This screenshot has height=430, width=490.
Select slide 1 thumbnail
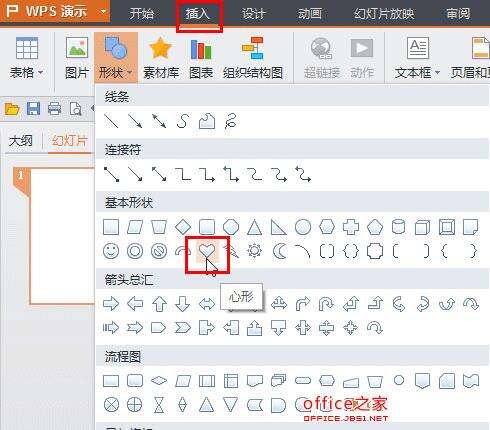pyautogui.click(x=63, y=236)
